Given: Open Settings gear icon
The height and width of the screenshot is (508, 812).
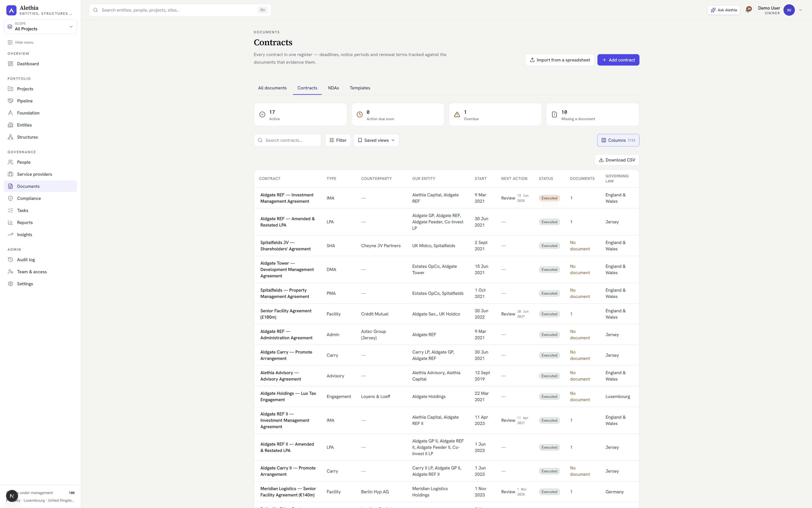Looking at the screenshot, I should (x=10, y=284).
